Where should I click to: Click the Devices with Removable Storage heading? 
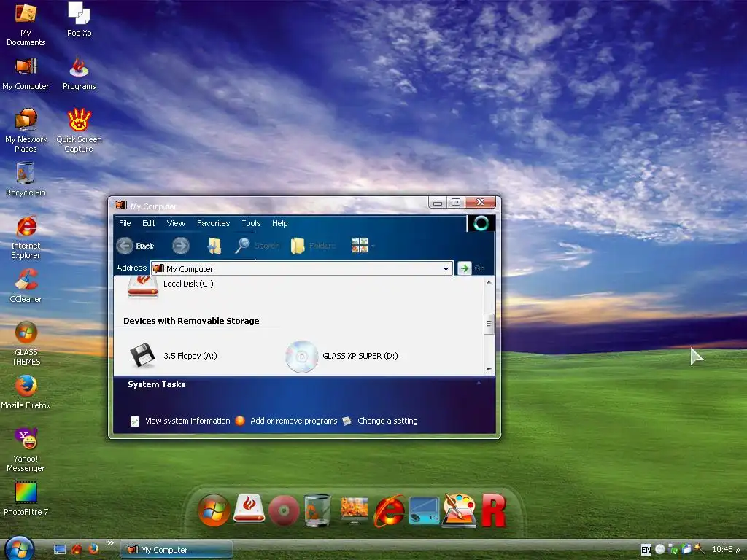point(191,321)
